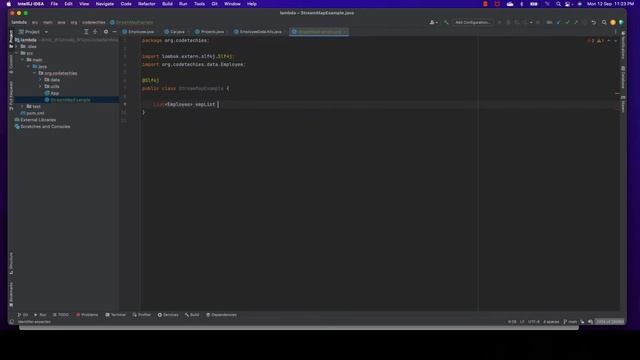Viewport: 640px width, 360px height.
Task: Open the TODO tool window
Action: click(60, 315)
